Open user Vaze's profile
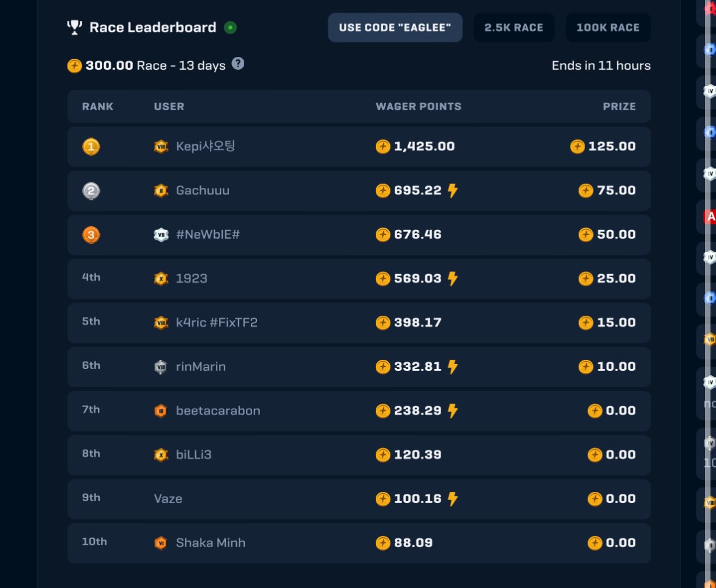 coord(168,499)
